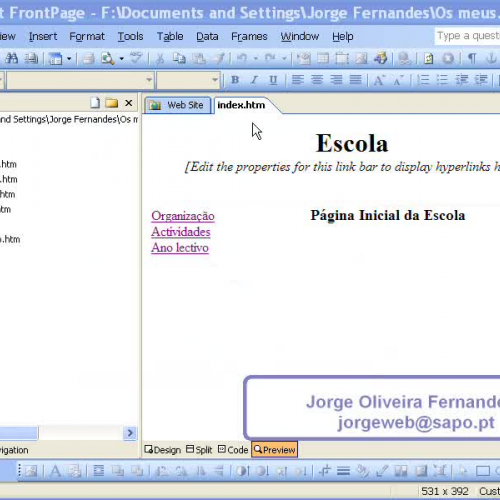This screenshot has height=500, width=500.
Task: Toggle Underline formatting
Action: [x=273, y=80]
